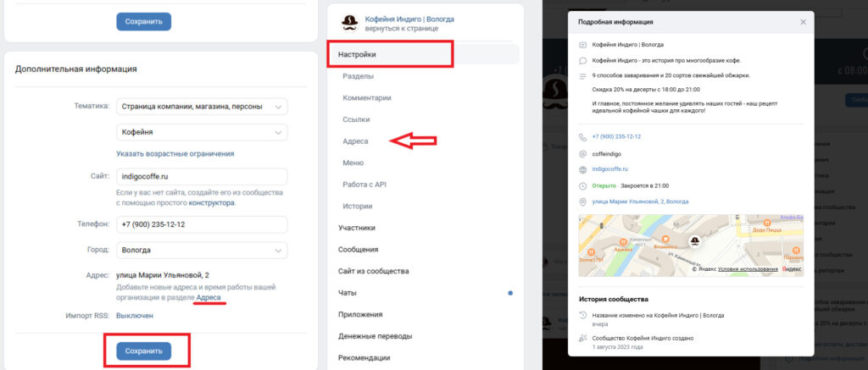Click Указать возрастные ограничения link
This screenshot has height=370, width=868.
click(175, 154)
